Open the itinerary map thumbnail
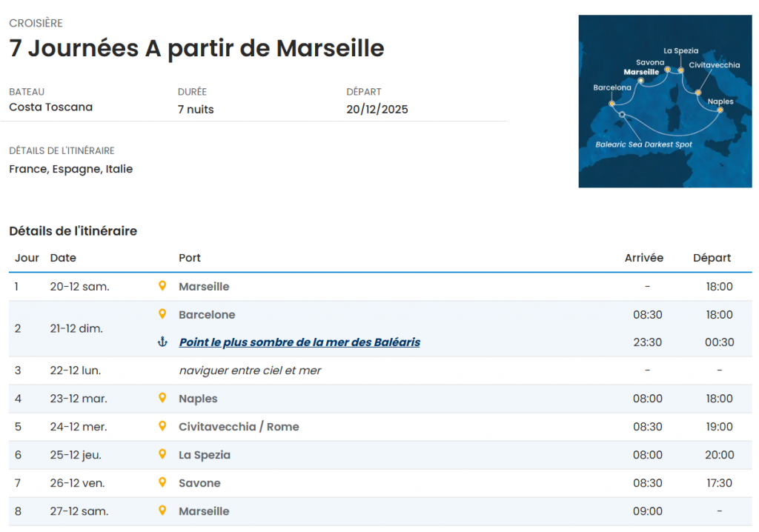759x532 pixels. tap(665, 101)
